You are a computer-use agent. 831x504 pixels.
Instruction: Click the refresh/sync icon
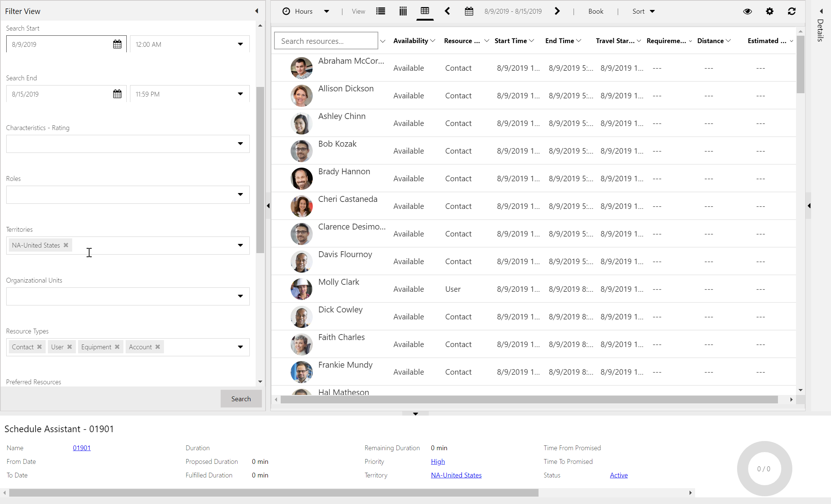click(791, 11)
